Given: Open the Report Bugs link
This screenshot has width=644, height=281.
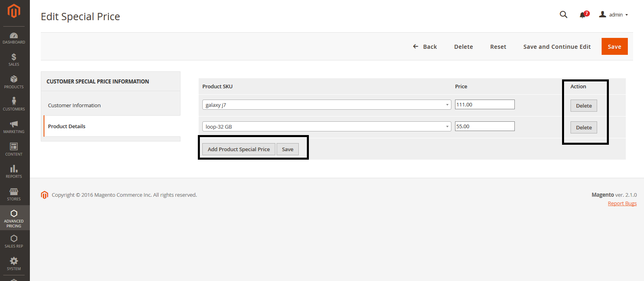Looking at the screenshot, I should [x=622, y=204].
